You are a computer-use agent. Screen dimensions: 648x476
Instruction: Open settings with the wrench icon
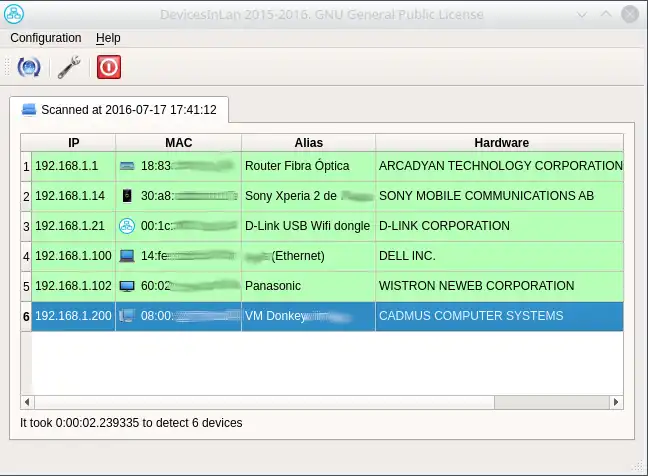(x=69, y=67)
